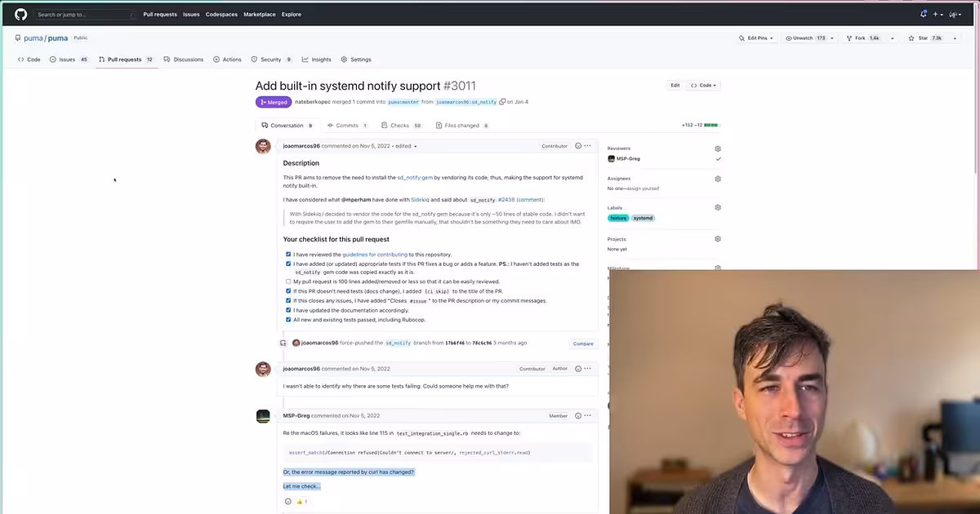Expand the Star lists arrow
Viewport: 980px width, 514px height.
pos(956,38)
